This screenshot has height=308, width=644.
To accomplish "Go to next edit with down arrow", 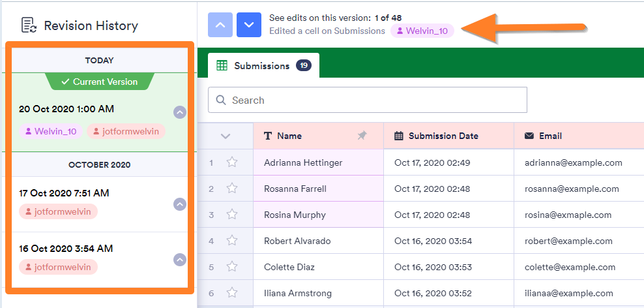I will click(248, 25).
